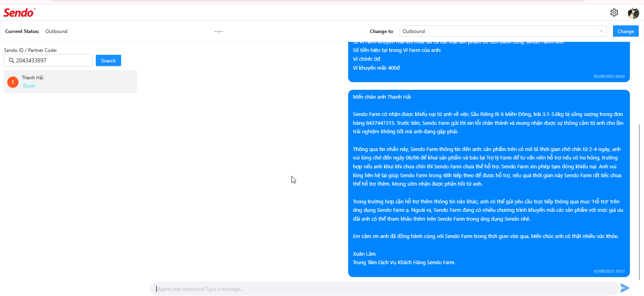Click the Ví chính: 0đ line
The image size is (644, 296).
pos(366,59)
